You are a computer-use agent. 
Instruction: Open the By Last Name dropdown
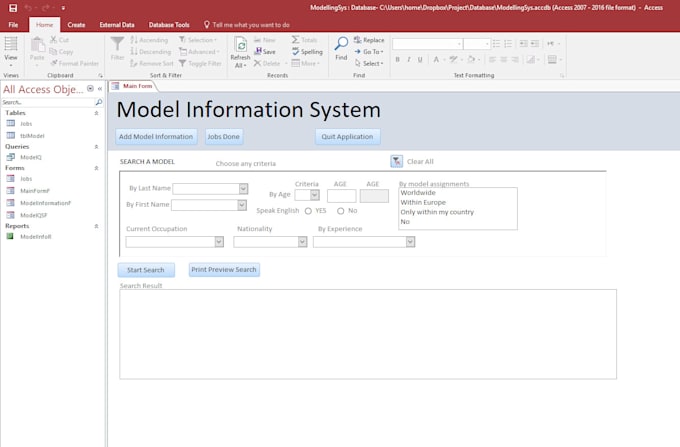click(243, 189)
